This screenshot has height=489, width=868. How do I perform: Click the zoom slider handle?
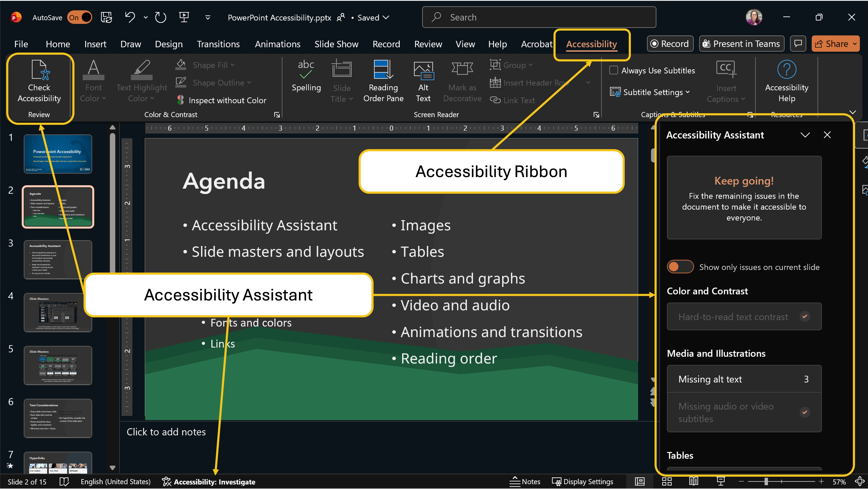click(x=766, y=482)
